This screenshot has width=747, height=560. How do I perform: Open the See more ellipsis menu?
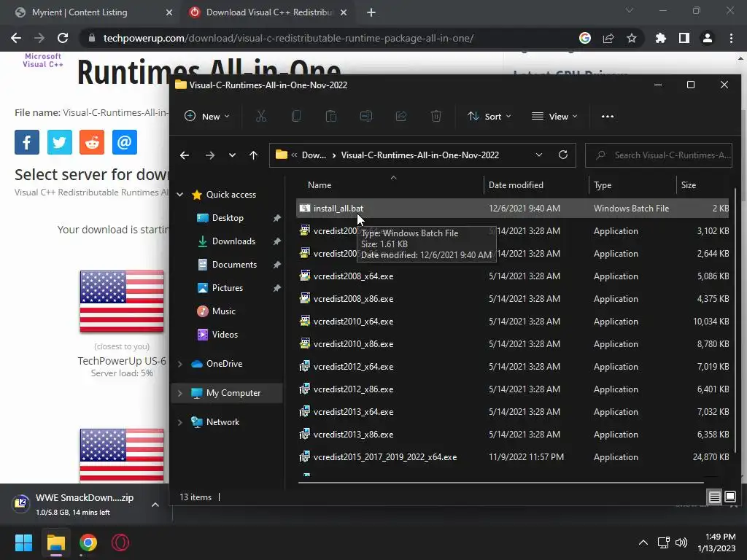click(x=608, y=116)
